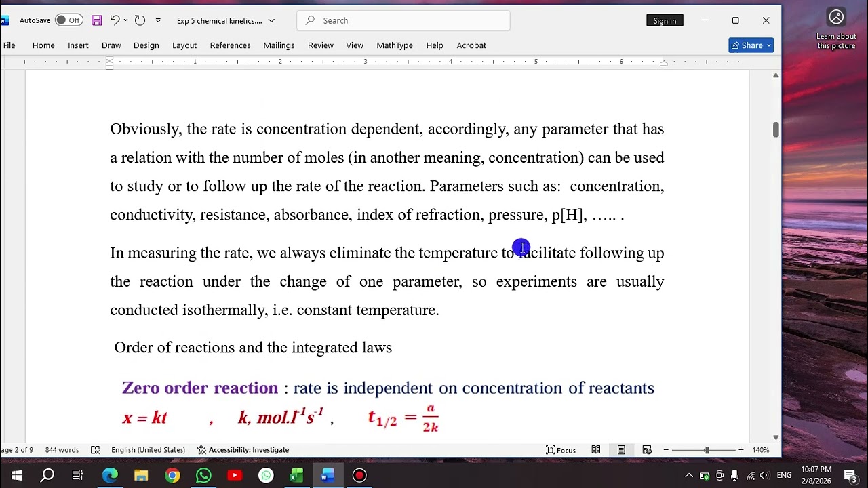The width and height of the screenshot is (868, 488).
Task: Toggle the AutoSave switch
Action: (x=68, y=20)
